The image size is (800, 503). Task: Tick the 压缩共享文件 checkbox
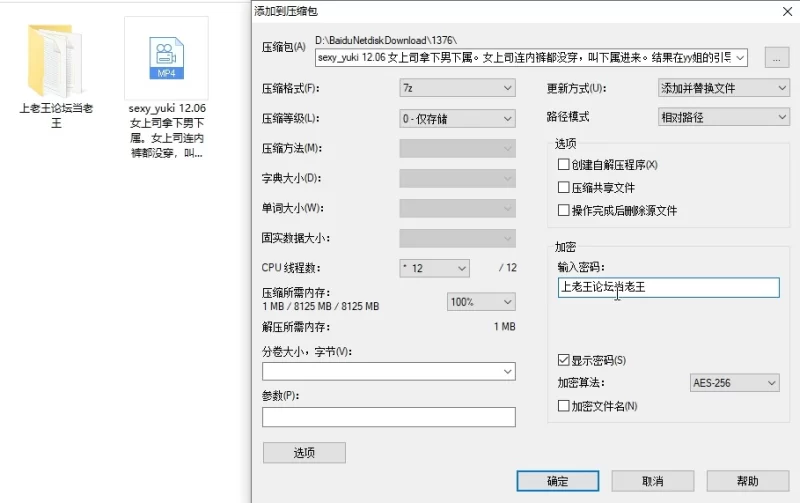click(563, 187)
